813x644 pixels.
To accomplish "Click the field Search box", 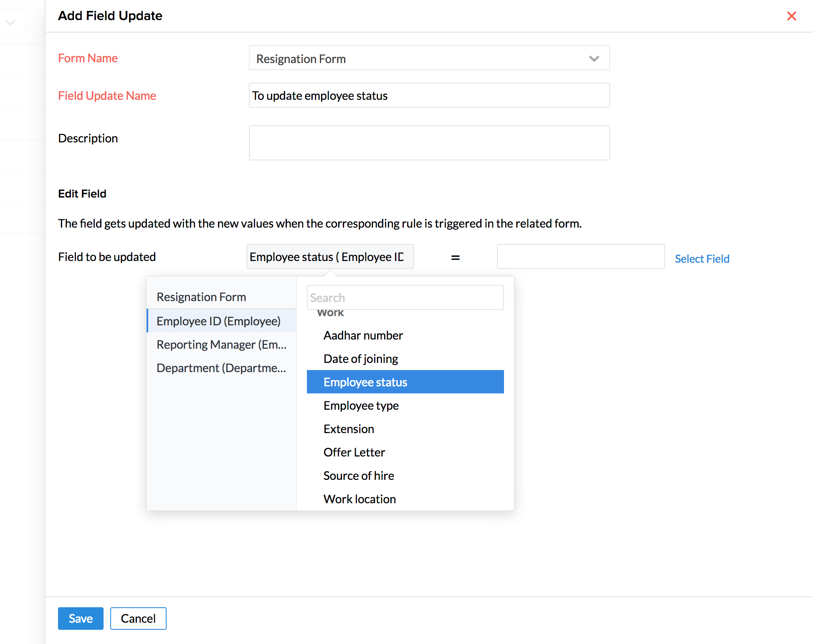I will point(405,298).
